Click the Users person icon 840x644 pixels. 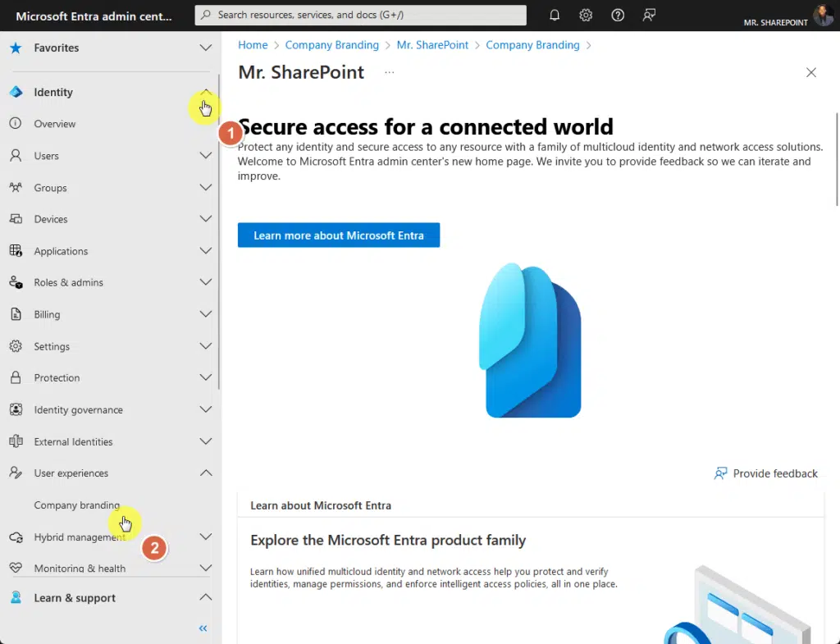pyautogui.click(x=16, y=155)
